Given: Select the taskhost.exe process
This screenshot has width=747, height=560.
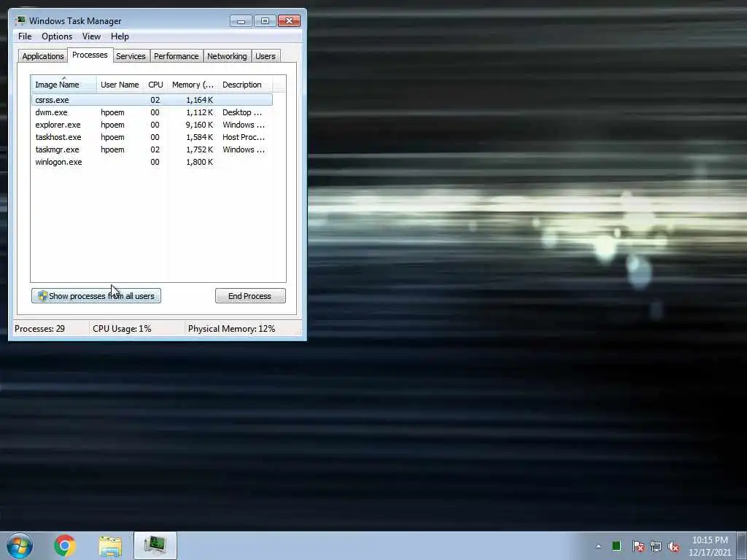Looking at the screenshot, I should coord(152,137).
